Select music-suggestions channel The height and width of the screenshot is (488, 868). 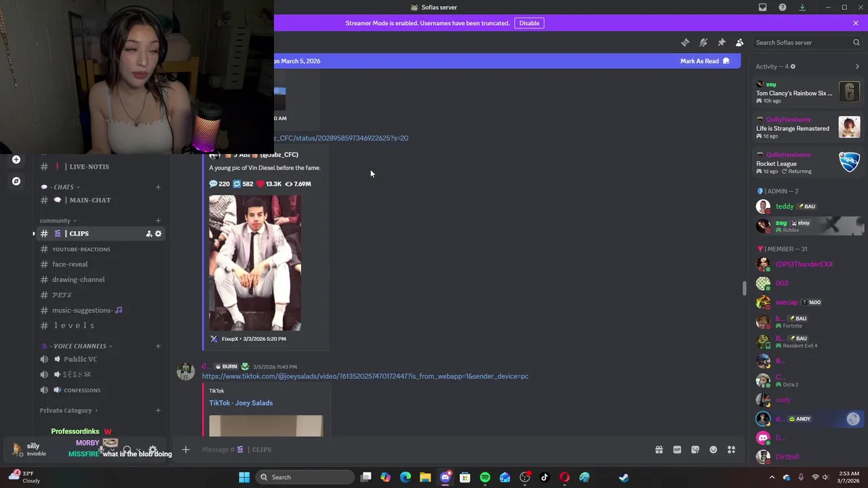100,310
